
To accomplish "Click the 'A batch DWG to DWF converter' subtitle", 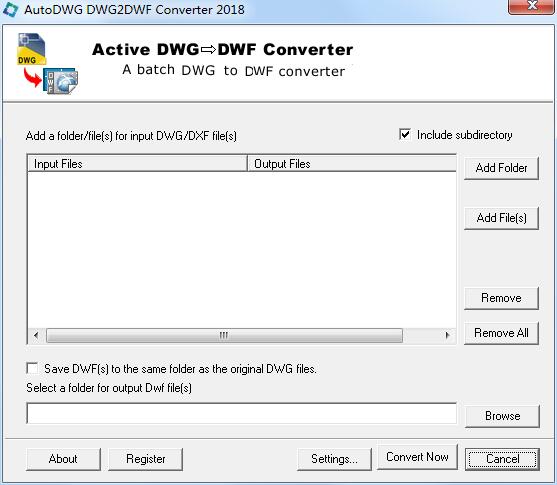I will (234, 70).
